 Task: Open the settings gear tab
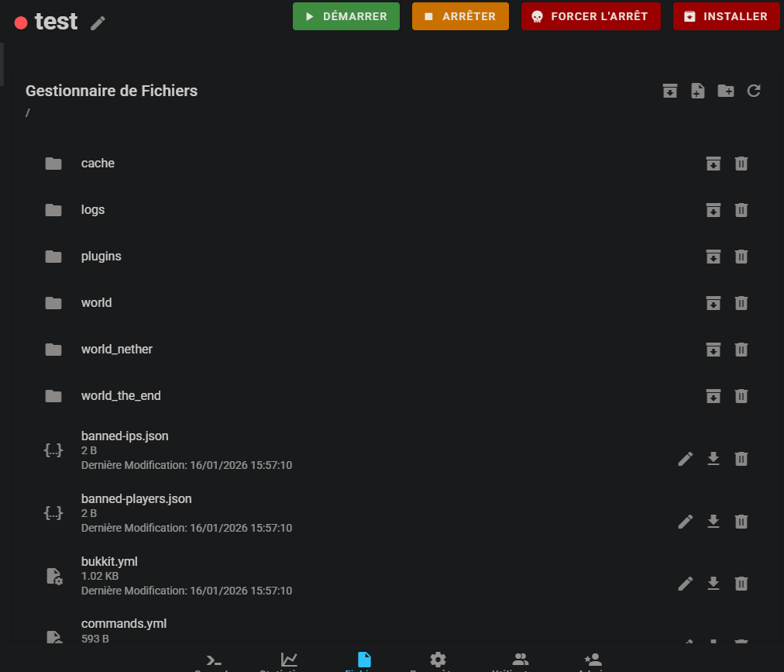click(x=438, y=660)
